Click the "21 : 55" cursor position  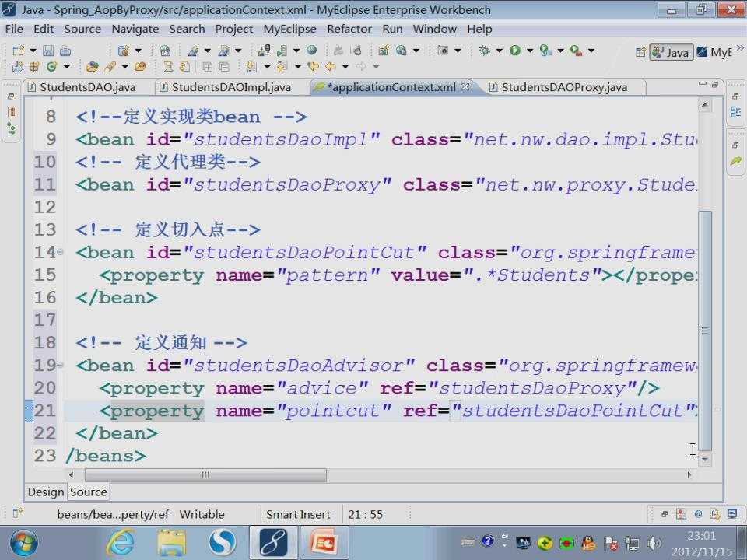tap(366, 515)
